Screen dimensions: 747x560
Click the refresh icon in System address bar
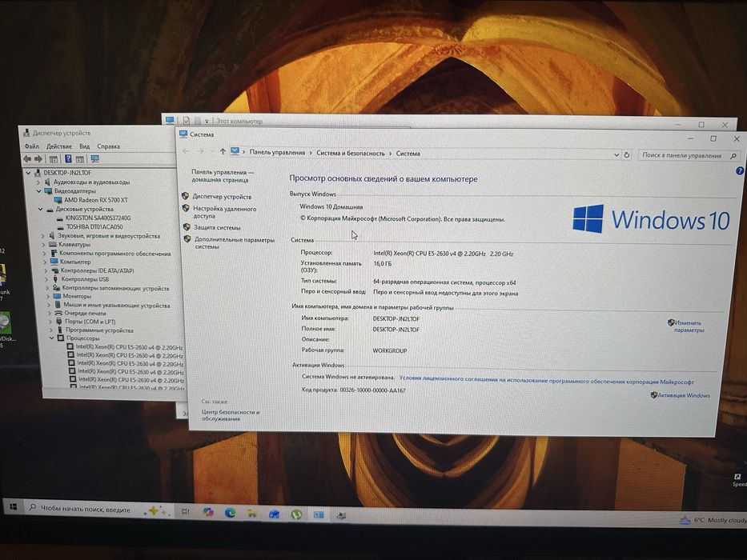pyautogui.click(x=627, y=154)
